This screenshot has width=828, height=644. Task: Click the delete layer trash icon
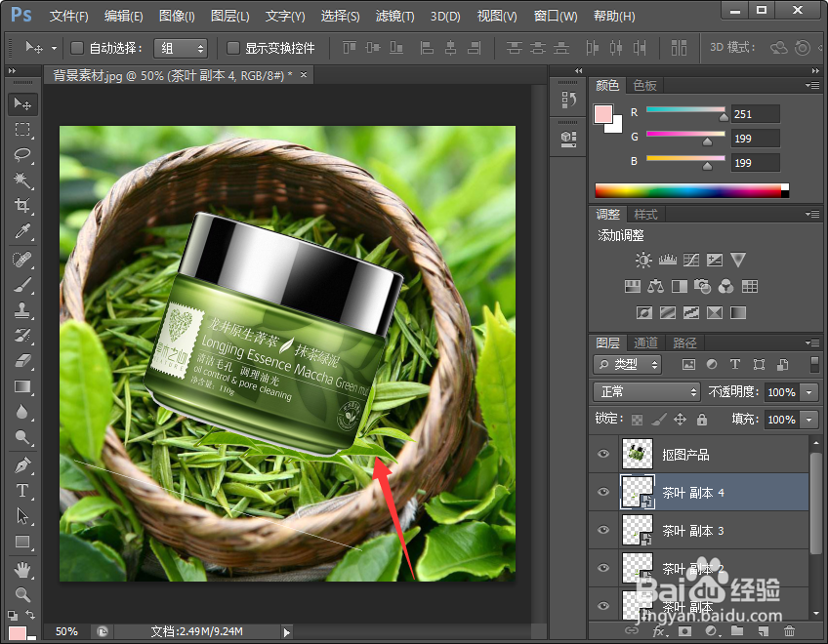789,630
